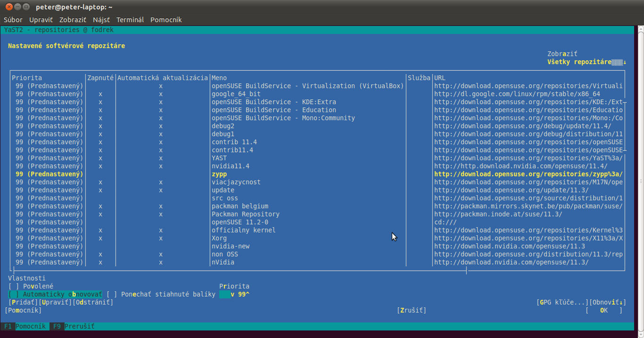Click the URL column header
Viewport: 644px width, 338px height.
[440, 78]
